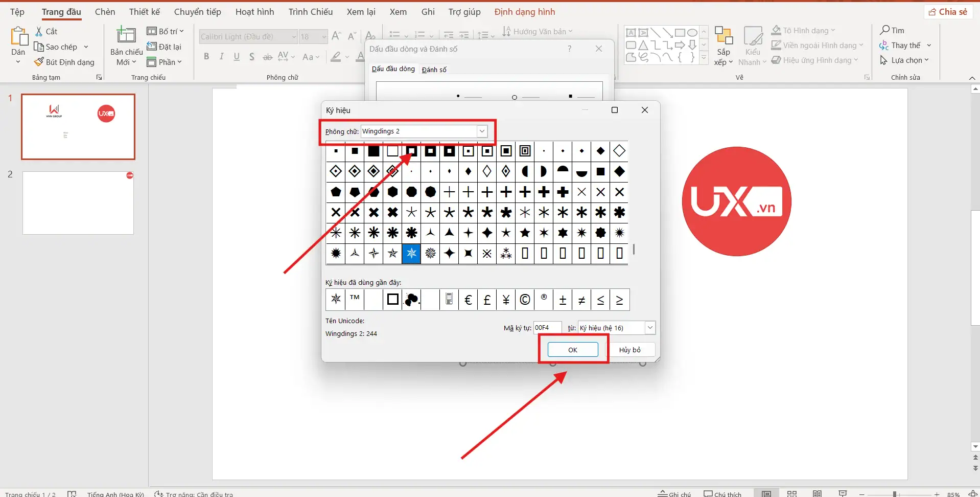Select the pound sign in recent symbols
The image size is (980, 497).
click(487, 300)
